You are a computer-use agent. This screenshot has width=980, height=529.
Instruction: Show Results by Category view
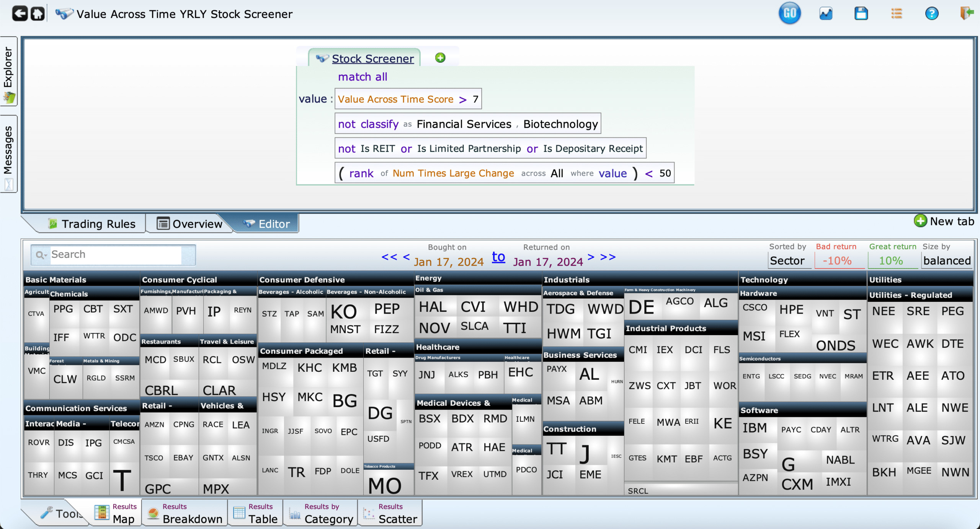pyautogui.click(x=321, y=513)
